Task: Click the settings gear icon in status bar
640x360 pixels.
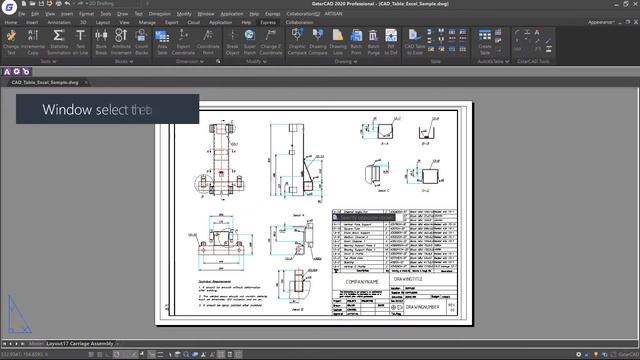Action: click(x=578, y=355)
